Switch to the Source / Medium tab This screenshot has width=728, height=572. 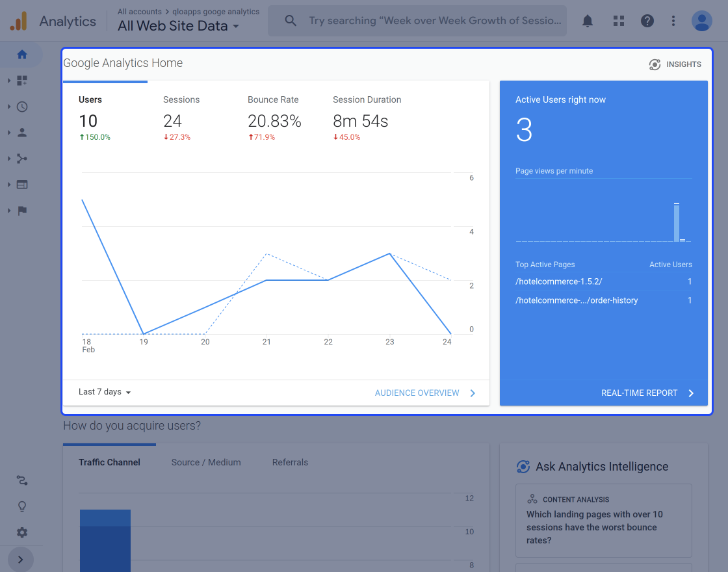tap(206, 462)
